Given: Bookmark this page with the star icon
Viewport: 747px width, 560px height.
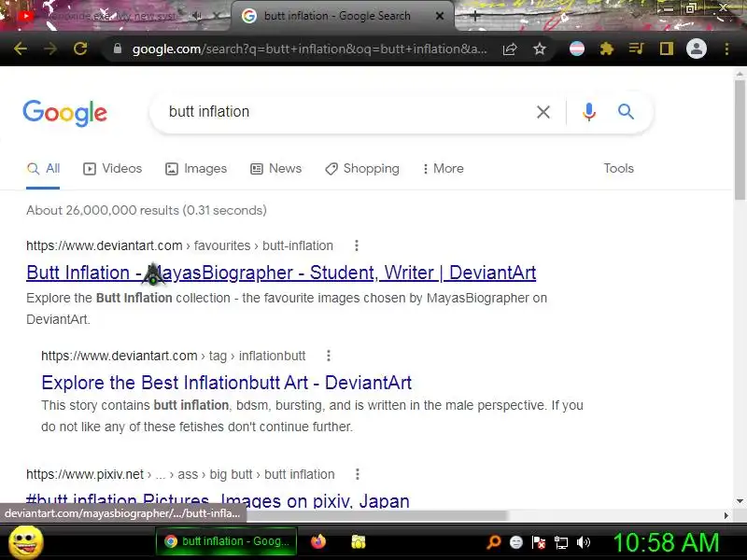Looking at the screenshot, I should pyautogui.click(x=540, y=49).
